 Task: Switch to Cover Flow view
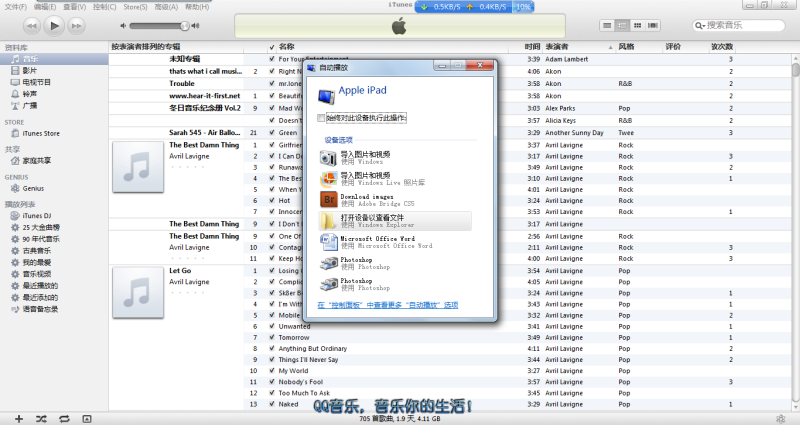tap(653, 25)
